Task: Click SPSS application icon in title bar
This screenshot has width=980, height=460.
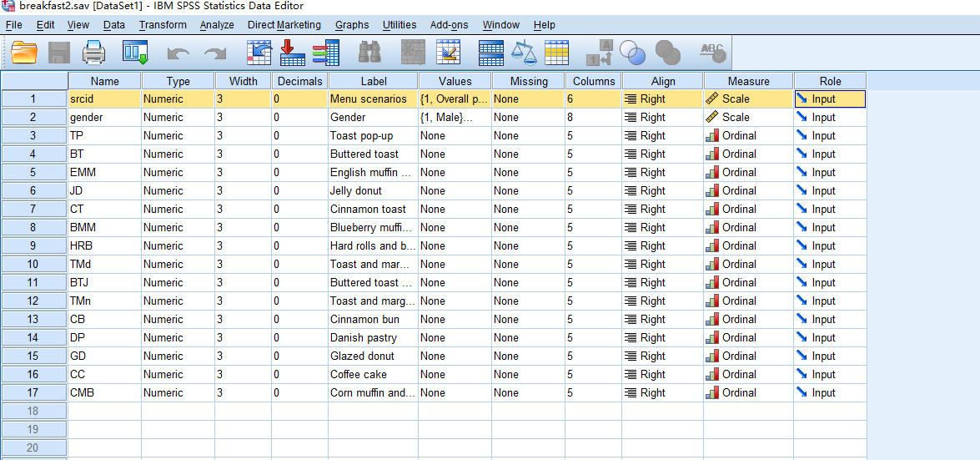Action: click(8, 6)
